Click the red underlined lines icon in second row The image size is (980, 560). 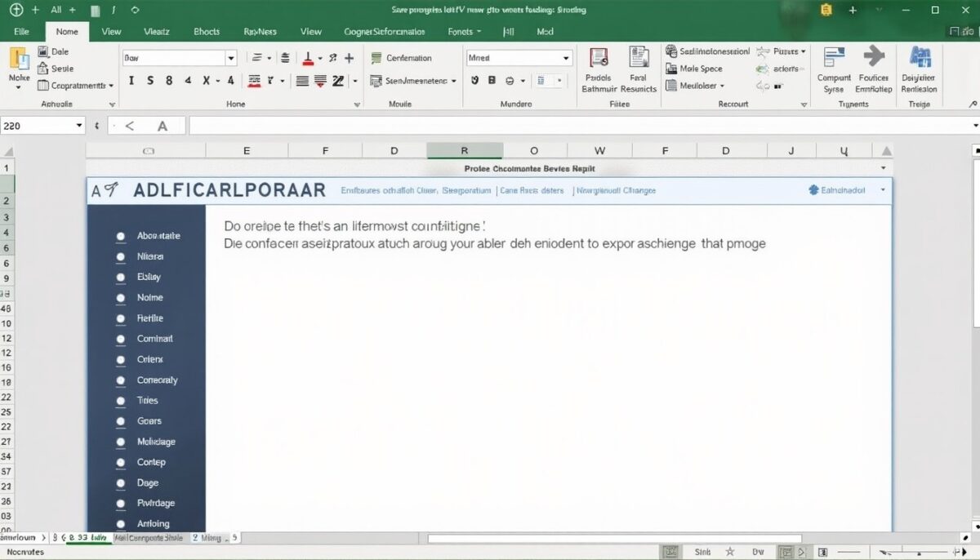(254, 81)
